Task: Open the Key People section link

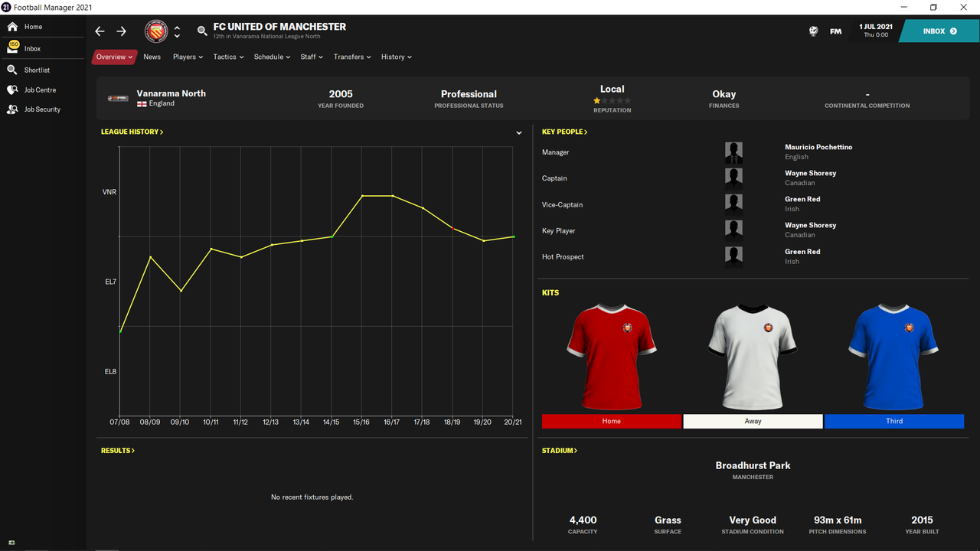Action: 565,132
